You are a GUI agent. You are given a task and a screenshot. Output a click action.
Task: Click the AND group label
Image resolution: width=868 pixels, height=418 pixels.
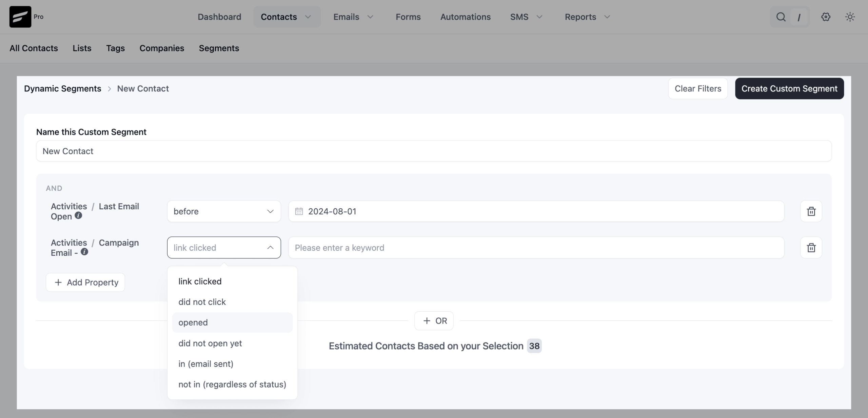[54, 188]
